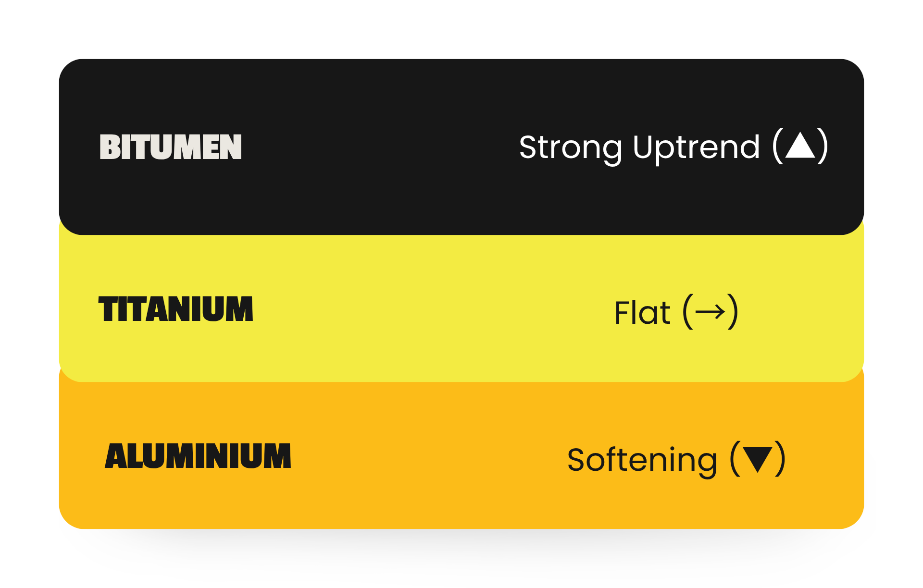Select the TITANIUM heading
Image resolution: width=923 pixels, height=588 pixels.
point(175,309)
